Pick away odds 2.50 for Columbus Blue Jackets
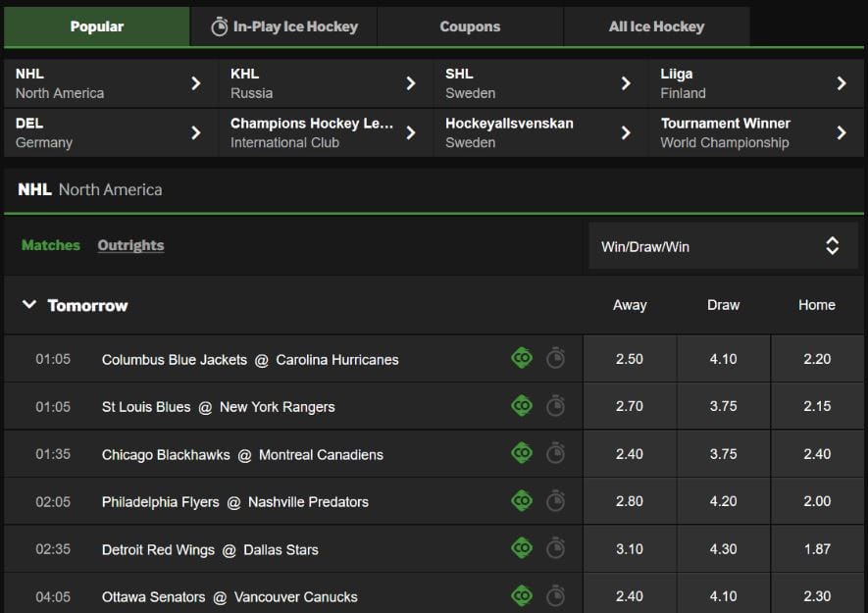 coord(630,359)
